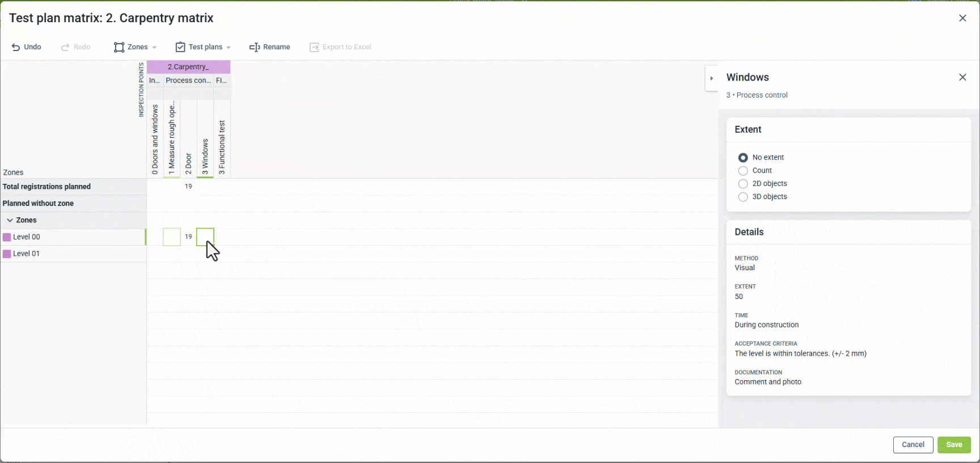This screenshot has width=980, height=463.
Task: Click the Test plans checklist icon
Action: click(180, 47)
